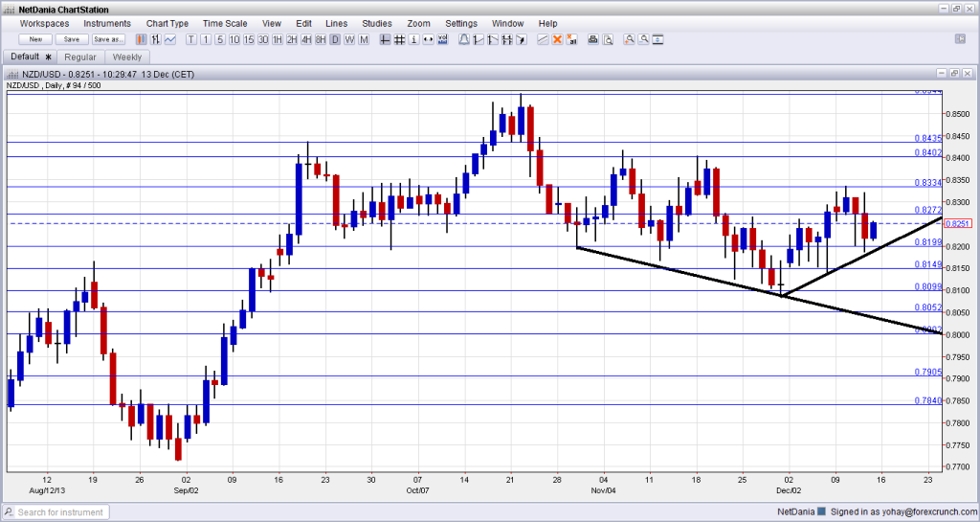The image size is (980, 522).
Task: Zoom in on the chart
Action: click(629, 39)
